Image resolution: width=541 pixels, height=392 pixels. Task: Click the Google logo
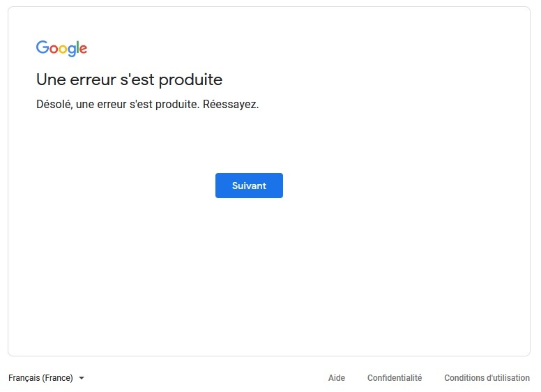coord(61,48)
